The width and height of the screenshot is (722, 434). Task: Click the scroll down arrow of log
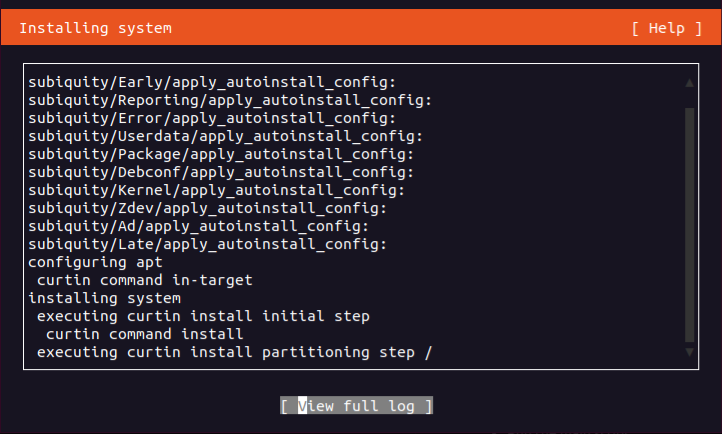click(x=689, y=352)
